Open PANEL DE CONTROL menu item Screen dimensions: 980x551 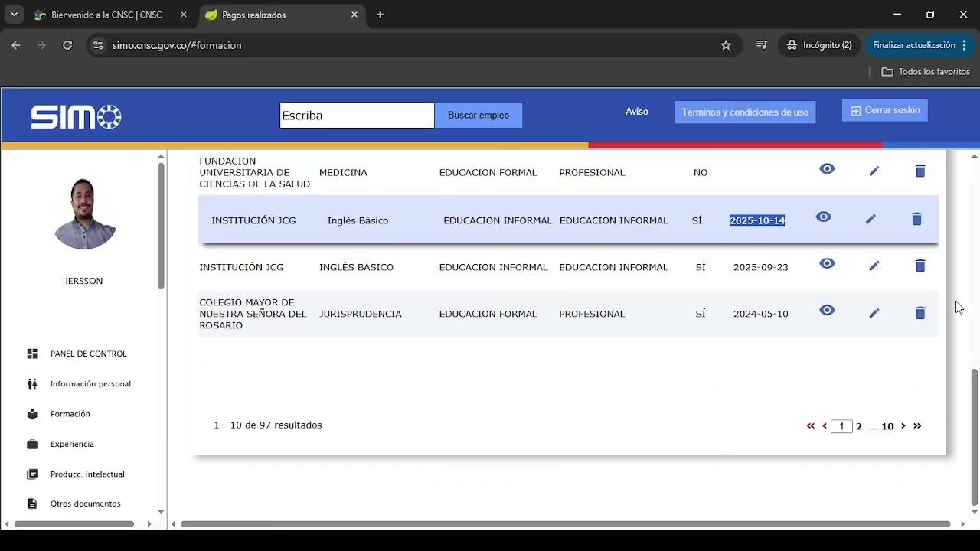89,354
